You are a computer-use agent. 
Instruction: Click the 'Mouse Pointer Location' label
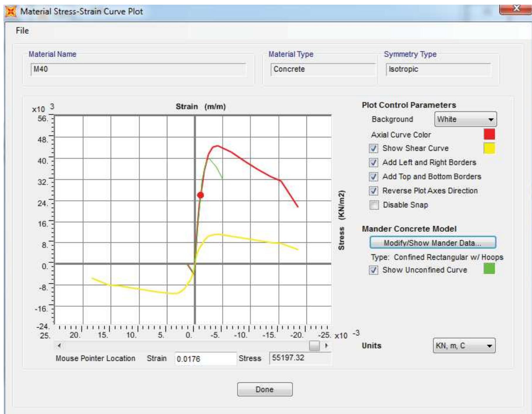point(96,358)
